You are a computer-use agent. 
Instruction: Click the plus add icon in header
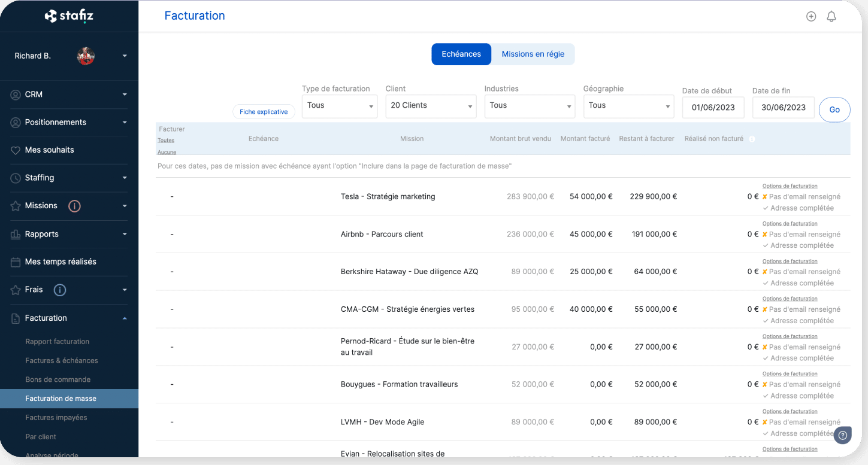[x=811, y=17]
